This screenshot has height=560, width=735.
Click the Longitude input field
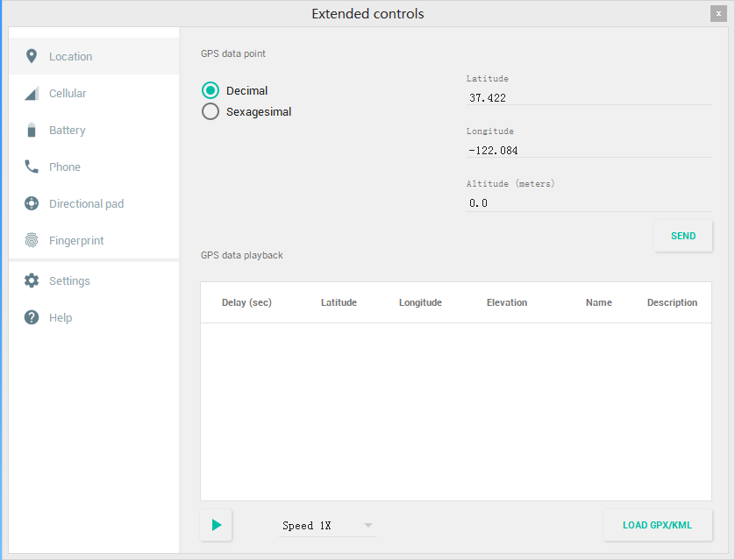(x=589, y=150)
